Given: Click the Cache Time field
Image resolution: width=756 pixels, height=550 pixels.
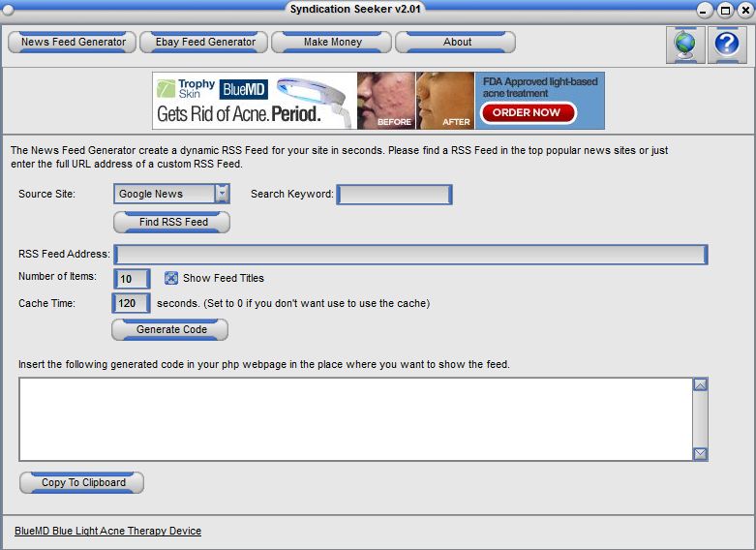Looking at the screenshot, I should point(131,303).
